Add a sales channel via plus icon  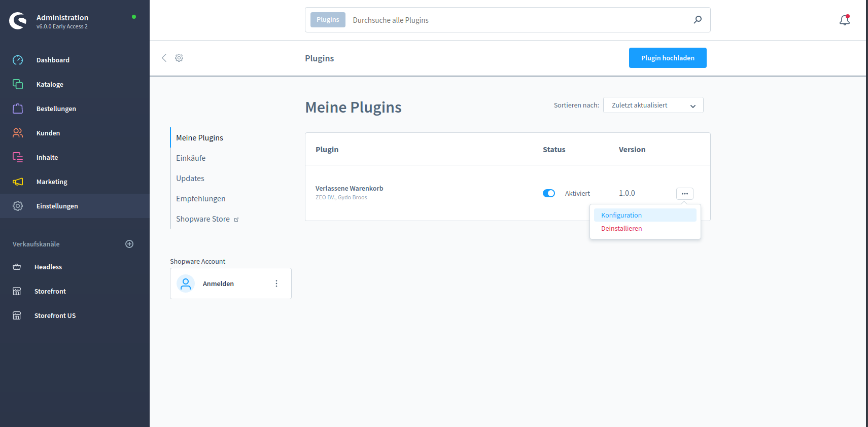129,244
